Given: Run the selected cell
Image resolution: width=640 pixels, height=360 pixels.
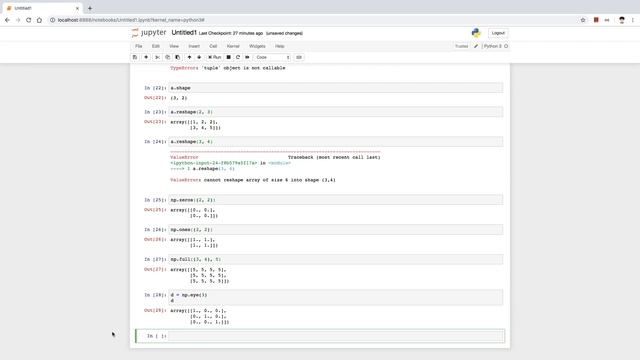Looking at the screenshot, I should (x=214, y=57).
